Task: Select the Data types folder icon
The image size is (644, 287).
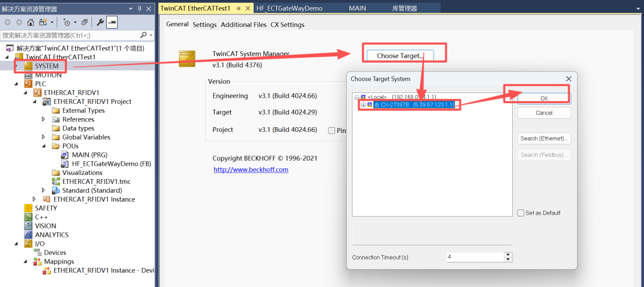Action: [x=56, y=128]
